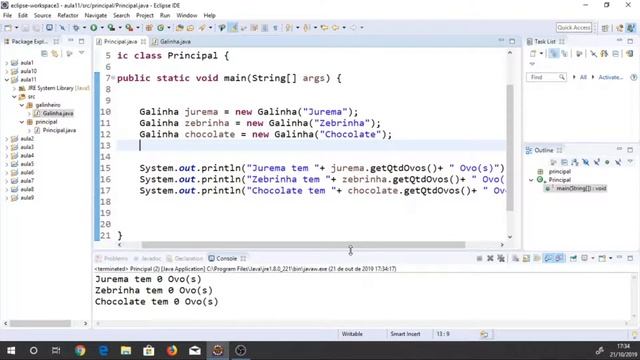Open Package Explorer view menu dropdown
The image size is (640, 360).
(x=81, y=53)
